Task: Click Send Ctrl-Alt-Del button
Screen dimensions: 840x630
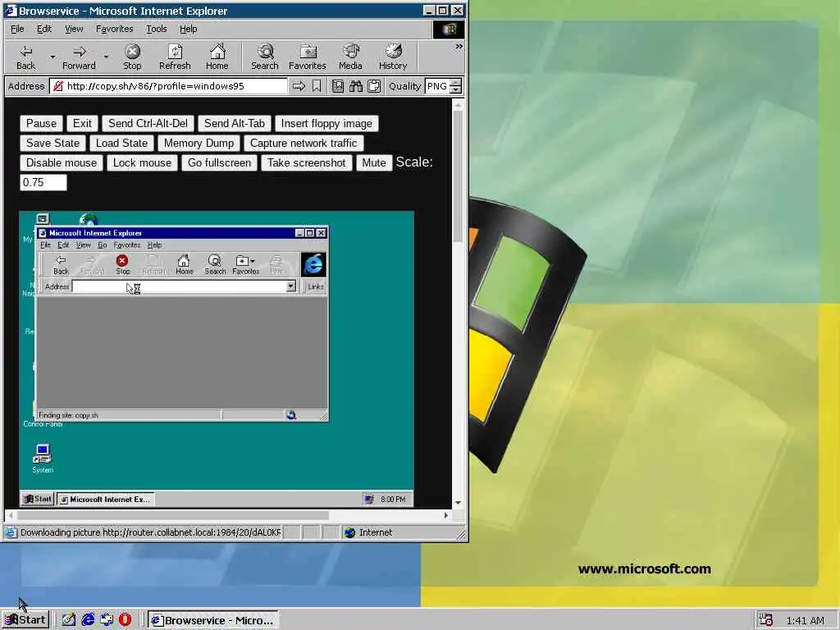Action: (148, 124)
